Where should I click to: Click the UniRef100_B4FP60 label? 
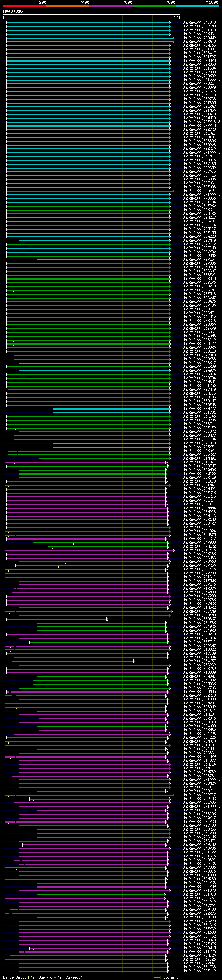click(x=199, y=206)
